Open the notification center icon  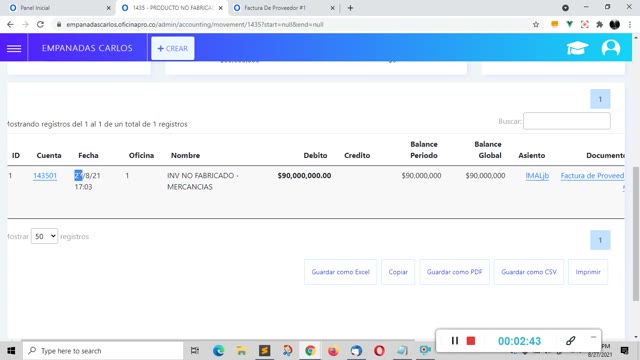click(x=624, y=351)
